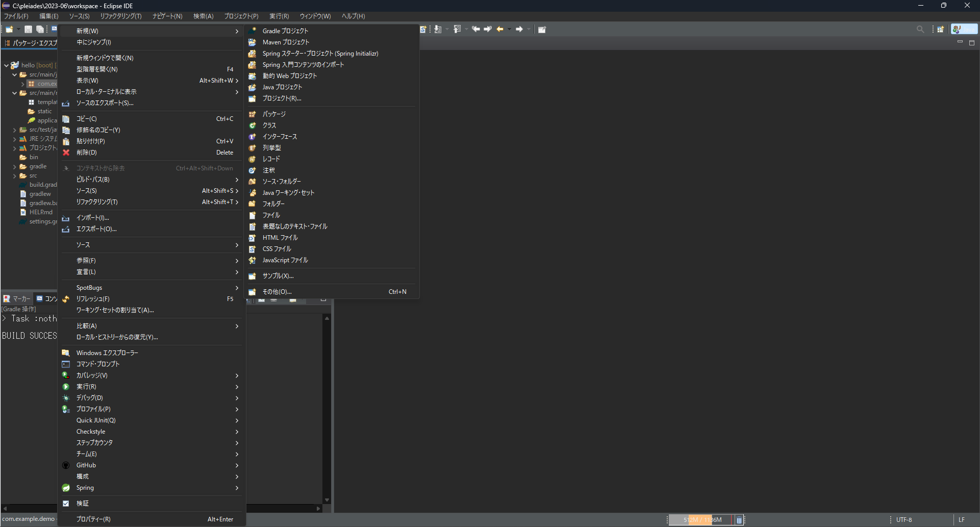Click the class (クラス) icon
980x527 pixels.
click(252, 126)
